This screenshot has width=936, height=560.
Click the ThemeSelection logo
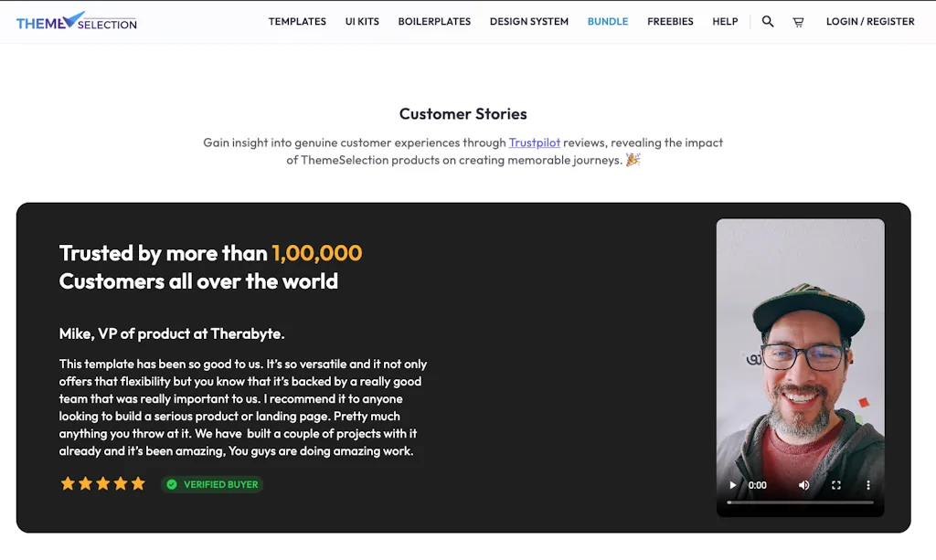[x=76, y=21]
